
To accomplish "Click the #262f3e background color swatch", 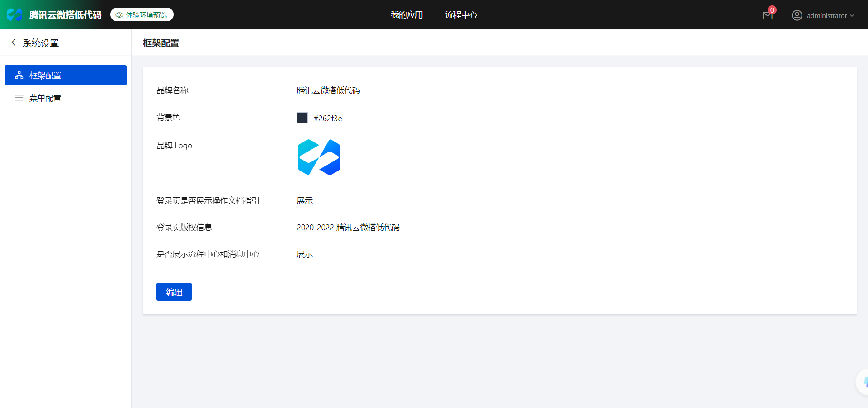I will coord(302,118).
